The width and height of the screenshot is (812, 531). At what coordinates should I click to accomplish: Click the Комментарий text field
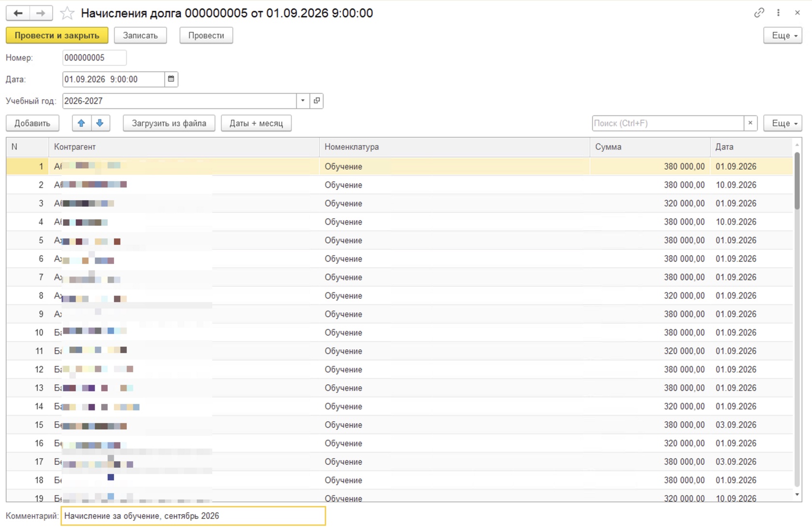coord(193,516)
